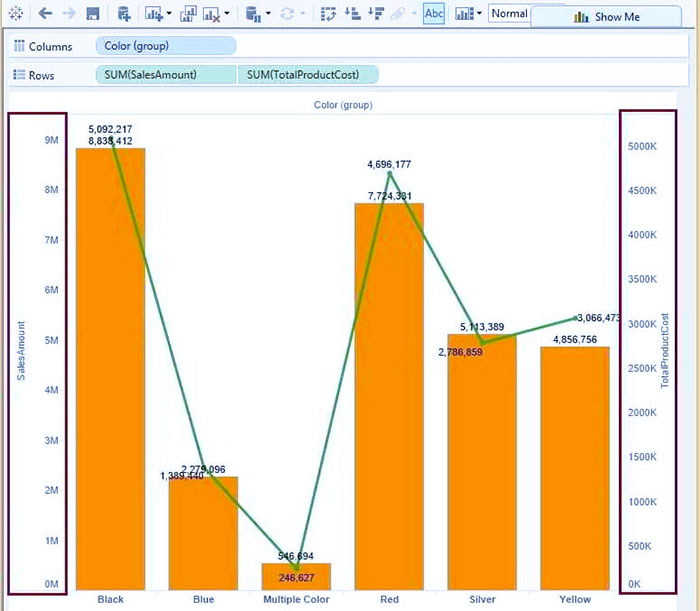
Task: Swap rows and columns
Action: [328, 14]
